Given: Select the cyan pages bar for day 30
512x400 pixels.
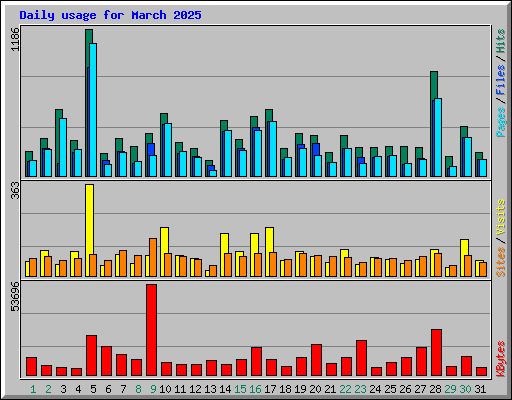Looking at the screenshot, I should (x=468, y=157).
